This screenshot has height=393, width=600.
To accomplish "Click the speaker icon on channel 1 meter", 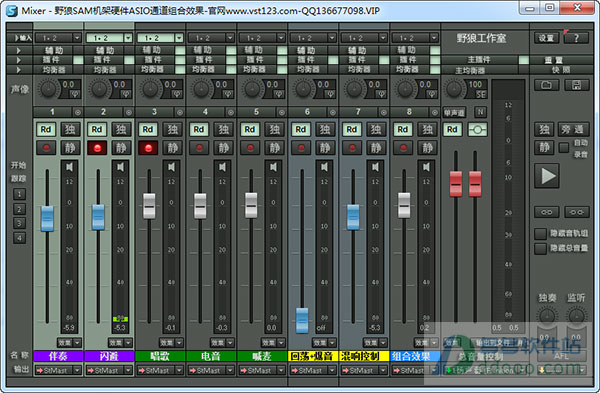I will [69, 167].
